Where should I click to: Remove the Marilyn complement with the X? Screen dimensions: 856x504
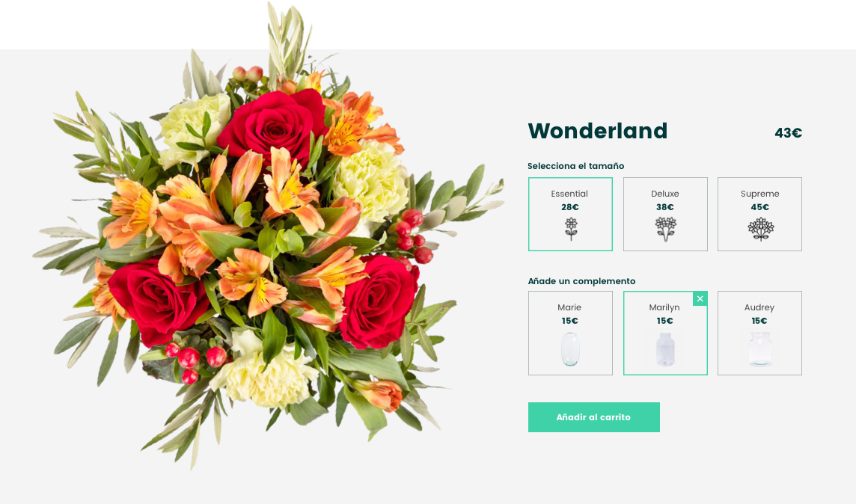700,298
